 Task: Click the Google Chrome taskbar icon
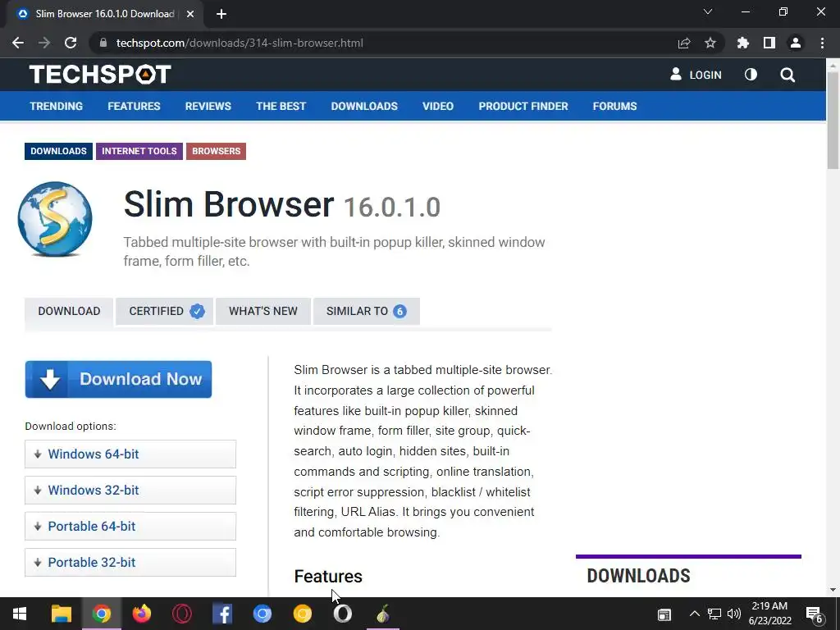(x=101, y=614)
